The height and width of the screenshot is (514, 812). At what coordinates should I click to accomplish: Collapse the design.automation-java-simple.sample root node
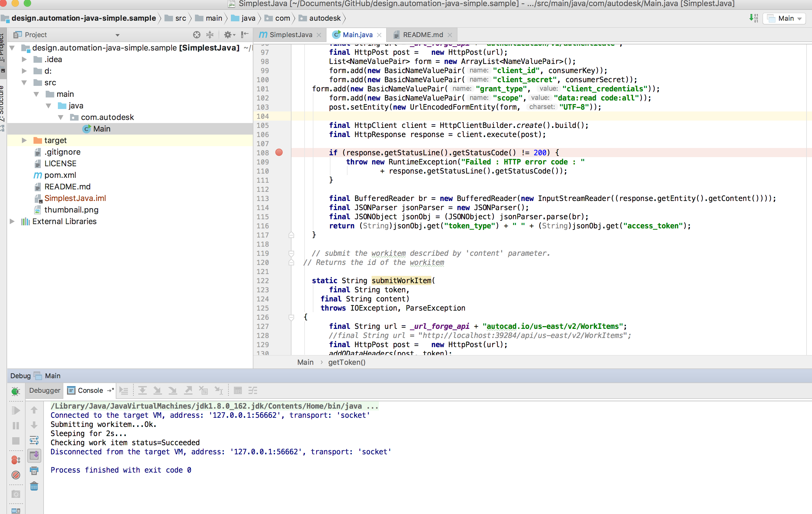12,48
